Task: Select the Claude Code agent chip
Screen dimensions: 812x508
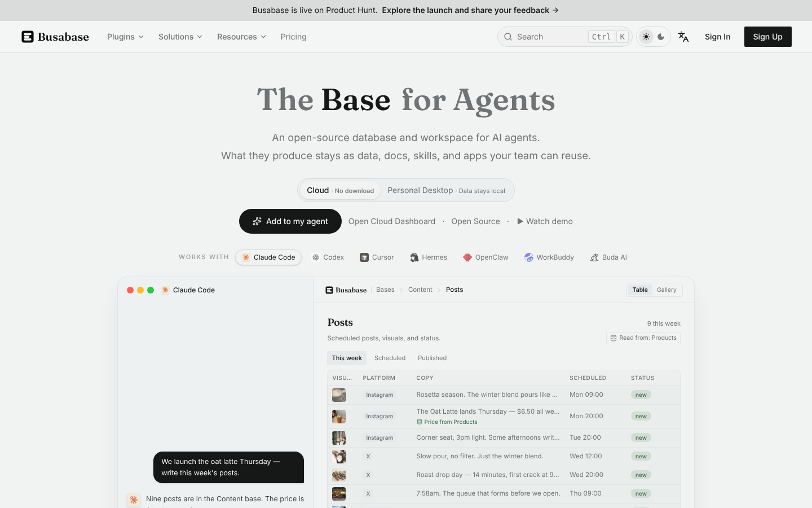Action: point(268,257)
